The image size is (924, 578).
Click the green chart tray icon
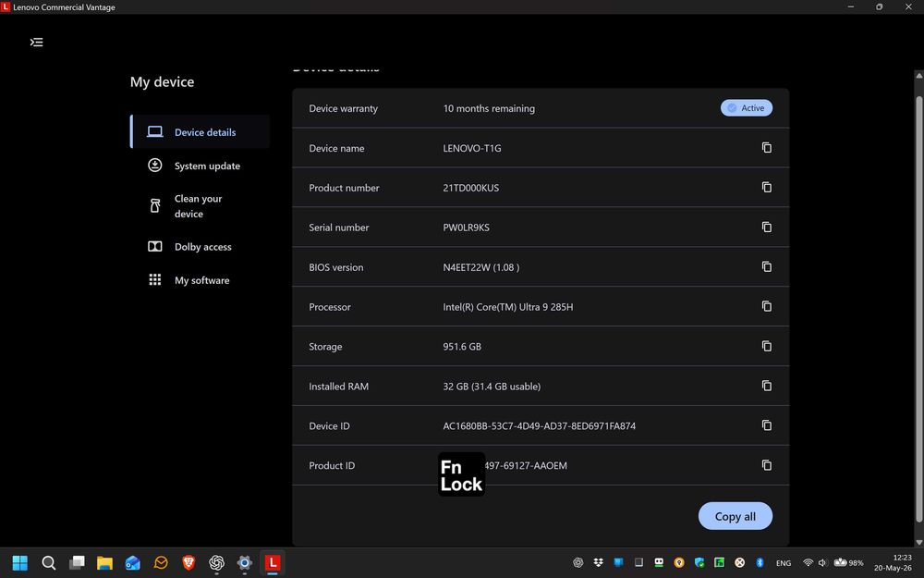coord(719,562)
